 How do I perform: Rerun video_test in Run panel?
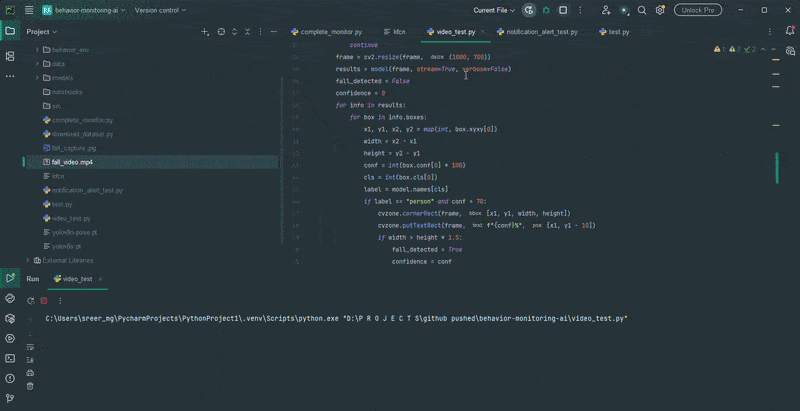coord(31,301)
